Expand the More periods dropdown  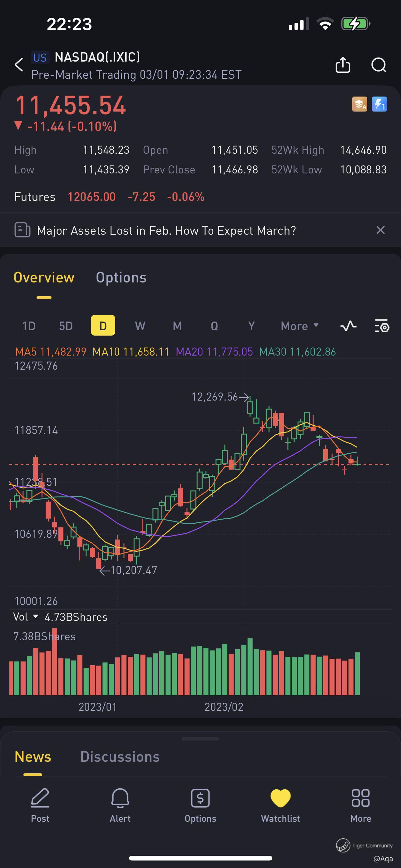coord(300,326)
